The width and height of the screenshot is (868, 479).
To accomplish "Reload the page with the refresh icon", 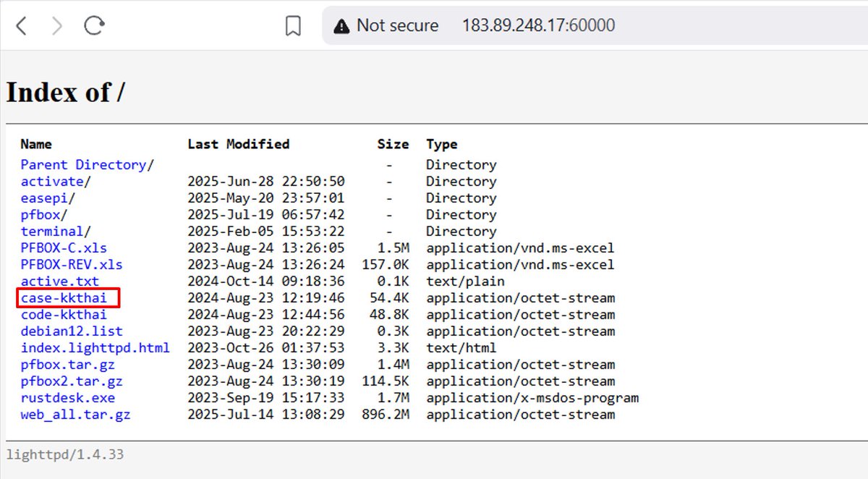I will [94, 26].
